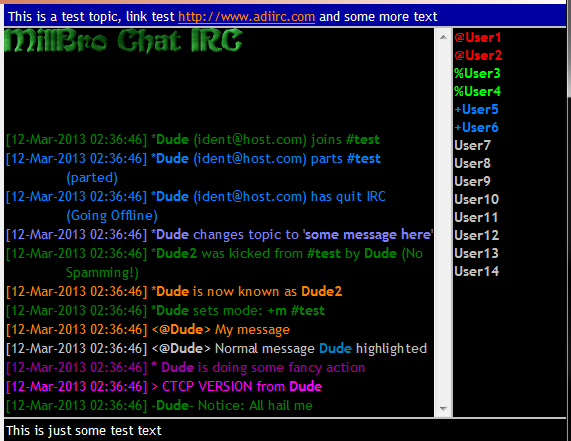
Task: Select +User6 in the nick list
Action: (476, 127)
